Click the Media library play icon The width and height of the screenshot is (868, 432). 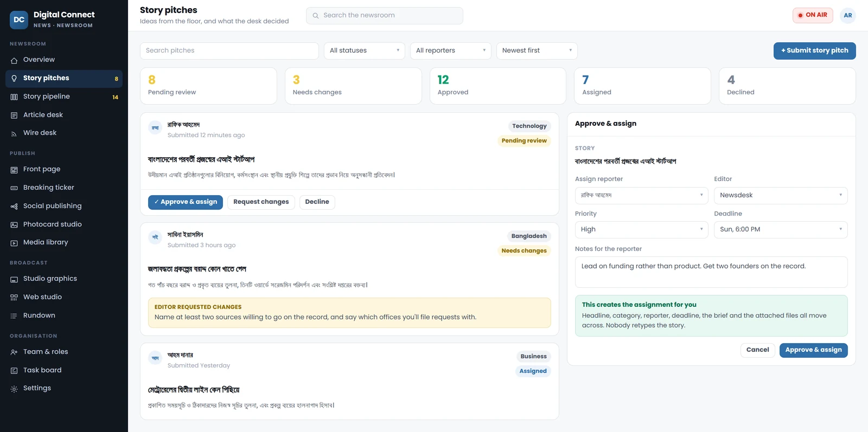[x=14, y=243]
